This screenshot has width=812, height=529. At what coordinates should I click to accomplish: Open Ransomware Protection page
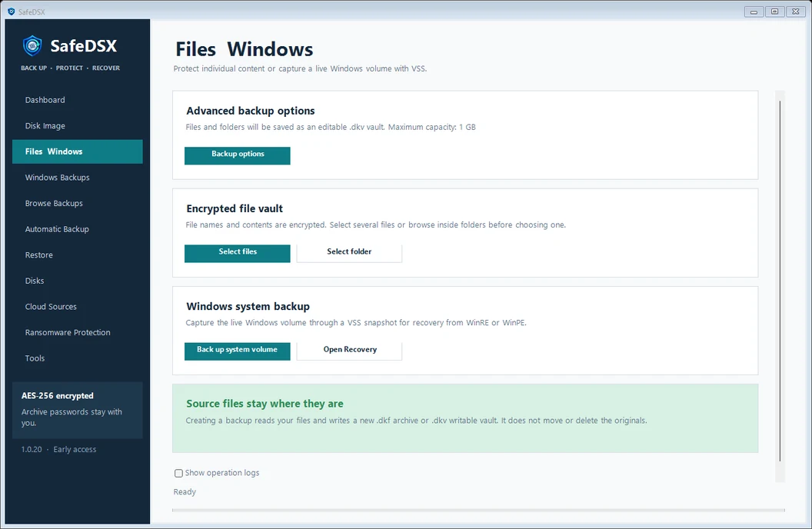coord(77,333)
